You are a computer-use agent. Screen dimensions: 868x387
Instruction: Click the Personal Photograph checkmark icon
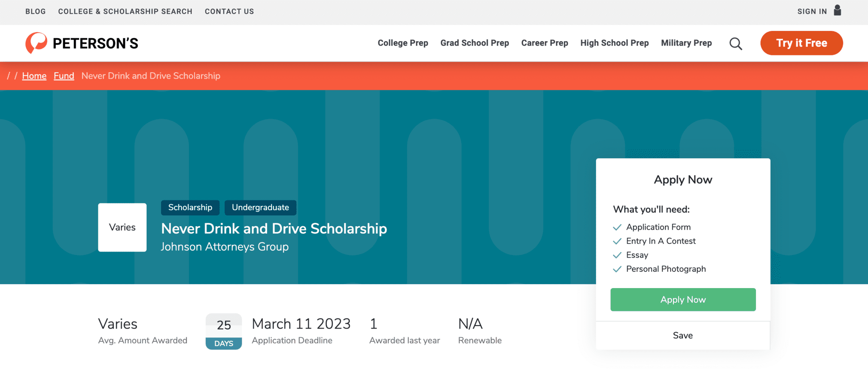[617, 269]
